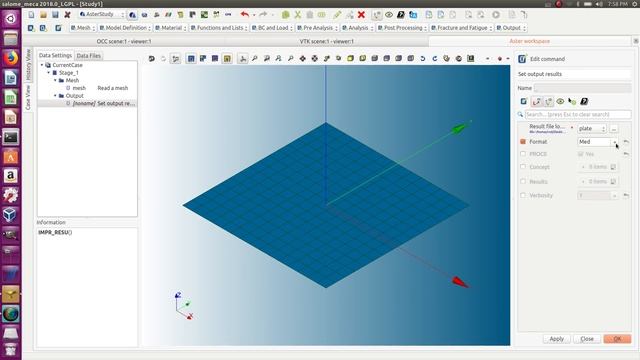Switch to the Data Files tab
This screenshot has width=640, height=360.
click(x=89, y=56)
